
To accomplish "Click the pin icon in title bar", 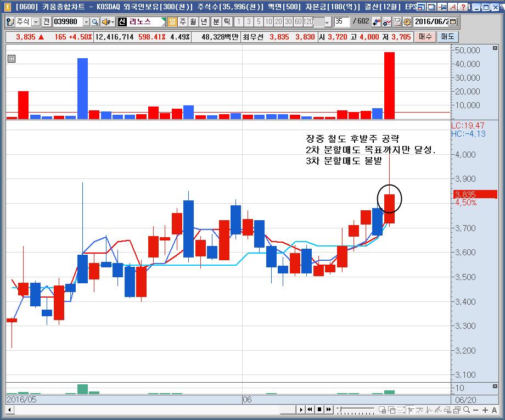I will coord(443,7).
